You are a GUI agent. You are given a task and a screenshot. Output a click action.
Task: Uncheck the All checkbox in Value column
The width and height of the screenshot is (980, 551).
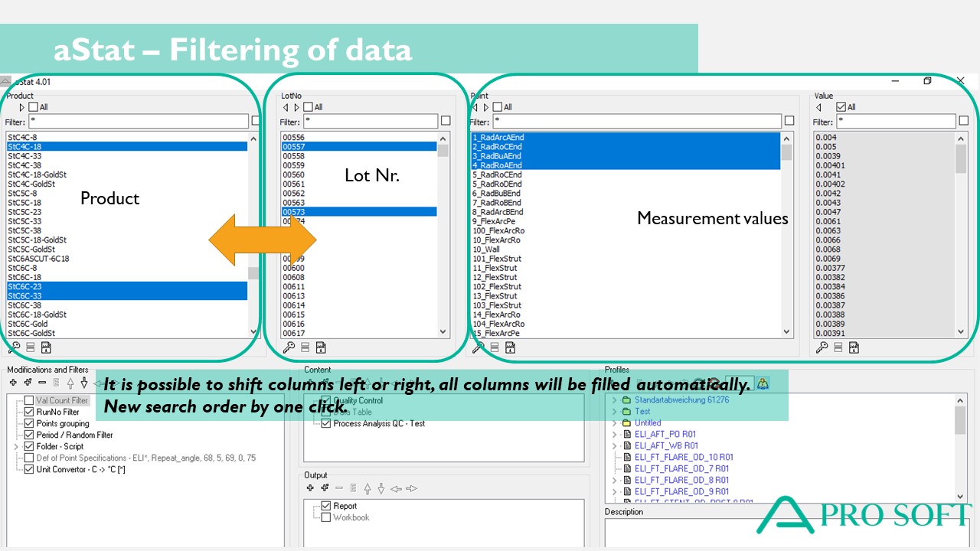841,108
